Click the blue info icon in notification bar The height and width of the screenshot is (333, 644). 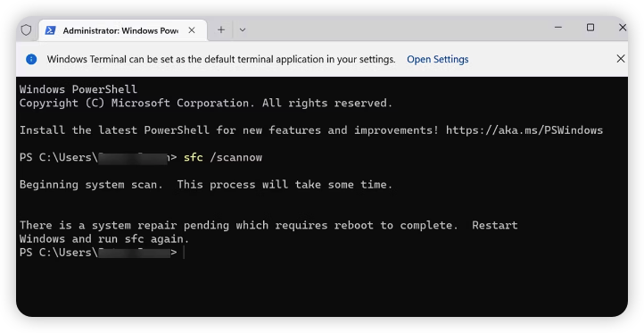(31, 59)
